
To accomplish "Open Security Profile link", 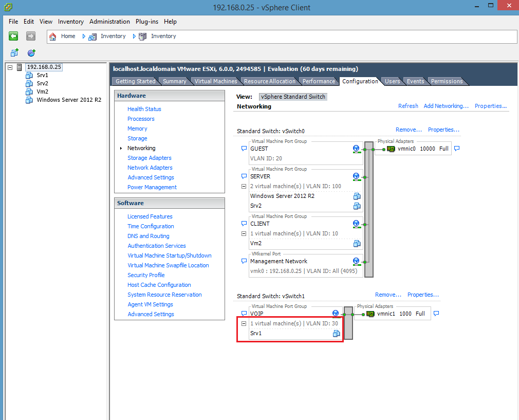I will [146, 275].
